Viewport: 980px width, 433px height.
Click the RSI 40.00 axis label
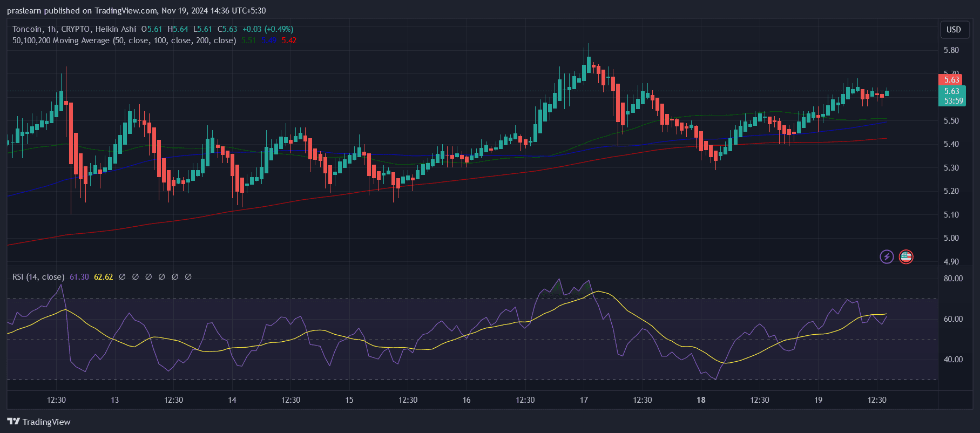pos(953,360)
